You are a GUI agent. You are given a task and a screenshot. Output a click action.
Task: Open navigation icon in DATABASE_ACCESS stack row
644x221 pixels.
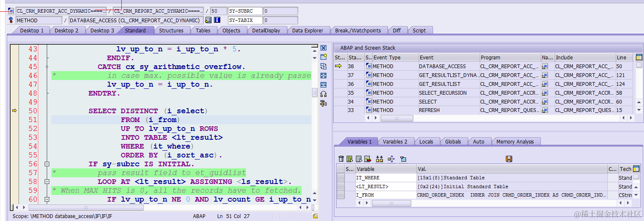pyautogui.click(x=545, y=66)
